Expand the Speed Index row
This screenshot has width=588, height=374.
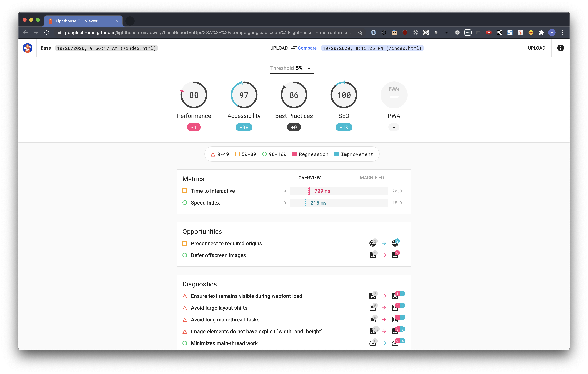click(x=294, y=203)
